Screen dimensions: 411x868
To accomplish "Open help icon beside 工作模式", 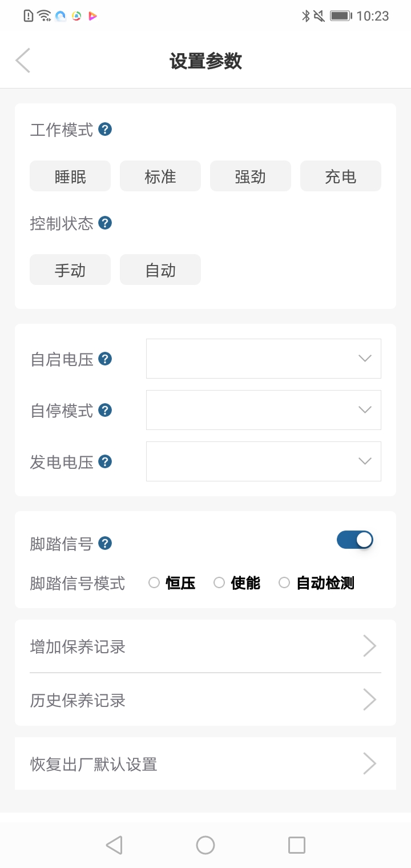I will (x=105, y=130).
